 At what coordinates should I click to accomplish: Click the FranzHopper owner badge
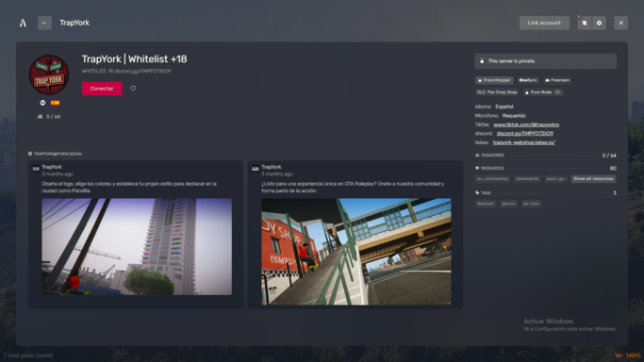pos(494,80)
